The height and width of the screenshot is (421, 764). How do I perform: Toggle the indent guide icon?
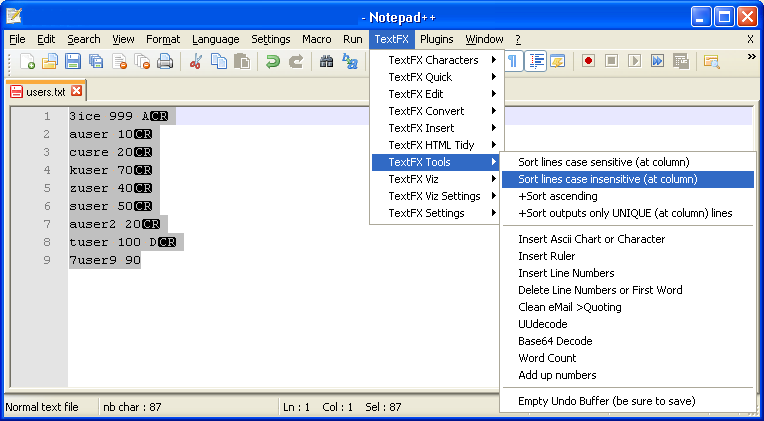point(535,61)
